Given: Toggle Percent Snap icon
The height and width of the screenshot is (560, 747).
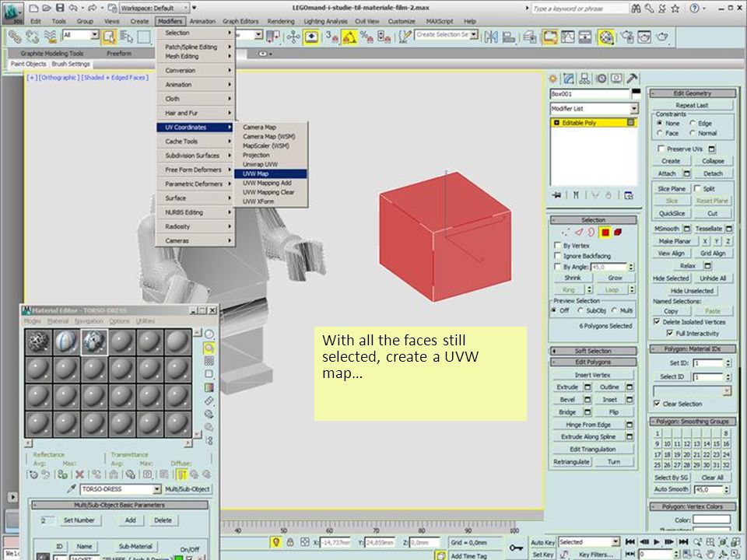Looking at the screenshot, I should pos(366,37).
